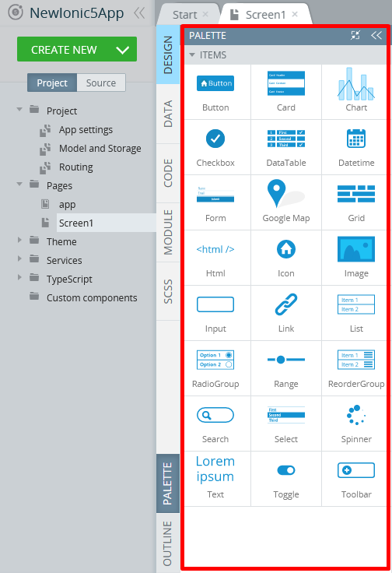The image size is (392, 573).
Task: Open the CREATE NEW dropdown arrow
Action: [x=123, y=50]
